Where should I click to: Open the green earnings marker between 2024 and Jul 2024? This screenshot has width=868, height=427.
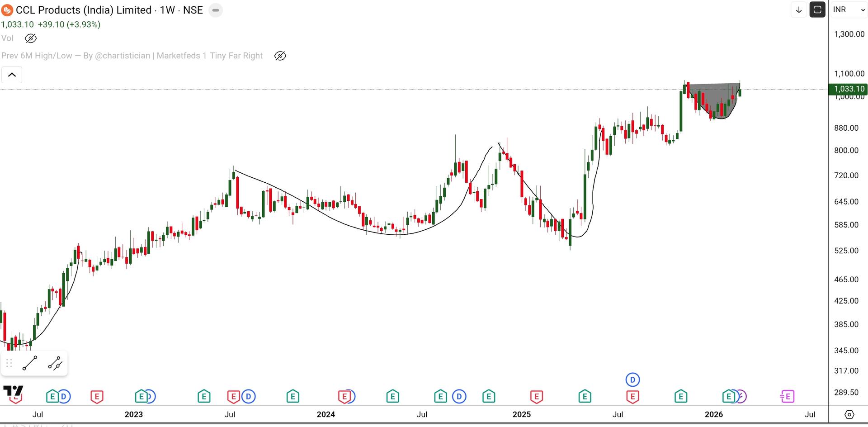(x=392, y=397)
